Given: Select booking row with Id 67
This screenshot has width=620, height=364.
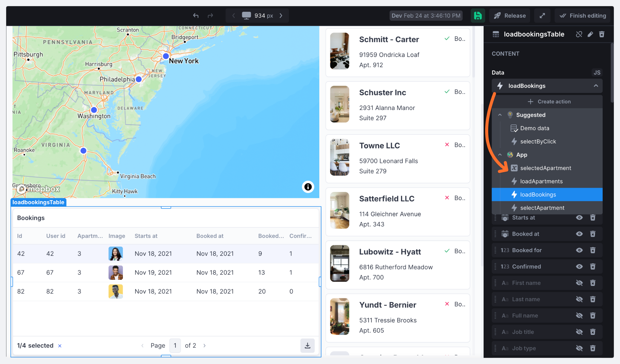Looking at the screenshot, I should pos(166,273).
